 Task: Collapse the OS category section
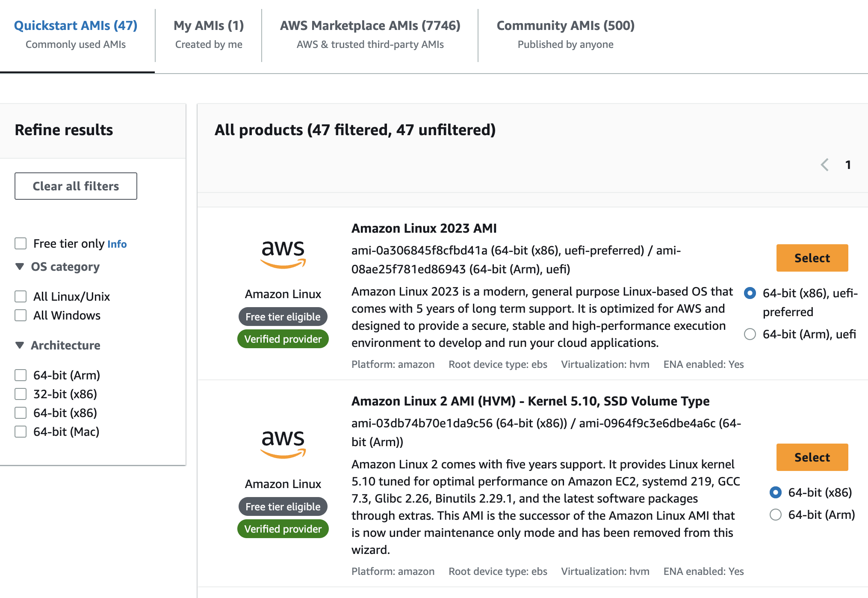(20, 266)
